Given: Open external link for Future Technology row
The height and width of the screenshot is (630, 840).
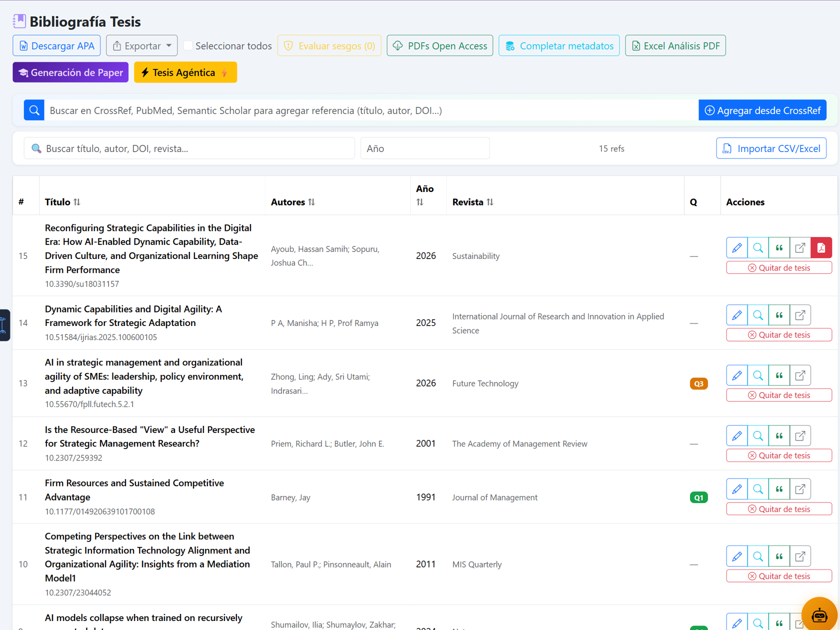Looking at the screenshot, I should [x=800, y=375].
